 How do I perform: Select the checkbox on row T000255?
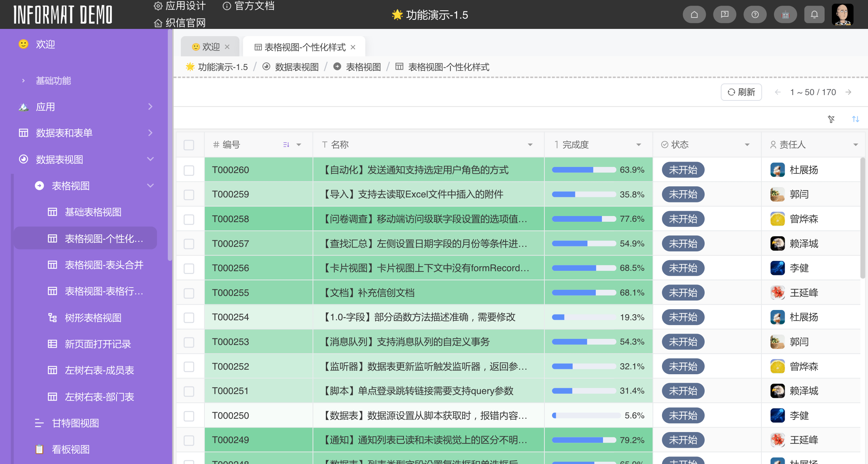click(x=189, y=292)
